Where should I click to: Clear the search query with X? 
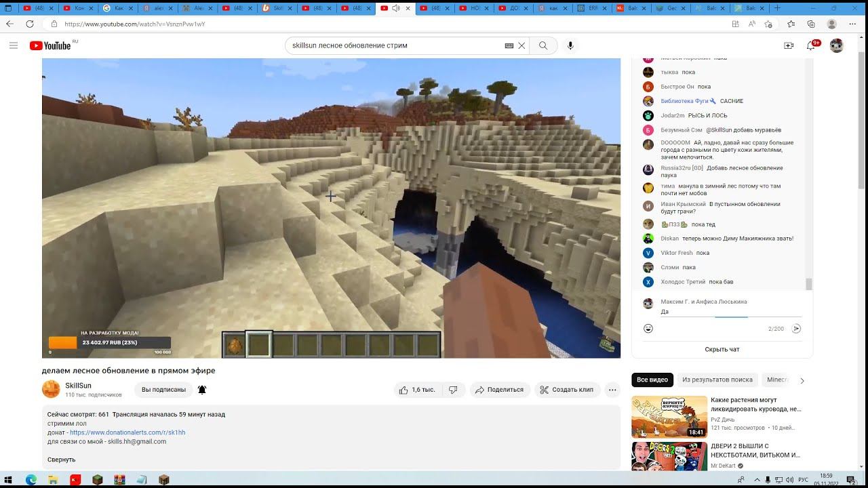tap(521, 45)
